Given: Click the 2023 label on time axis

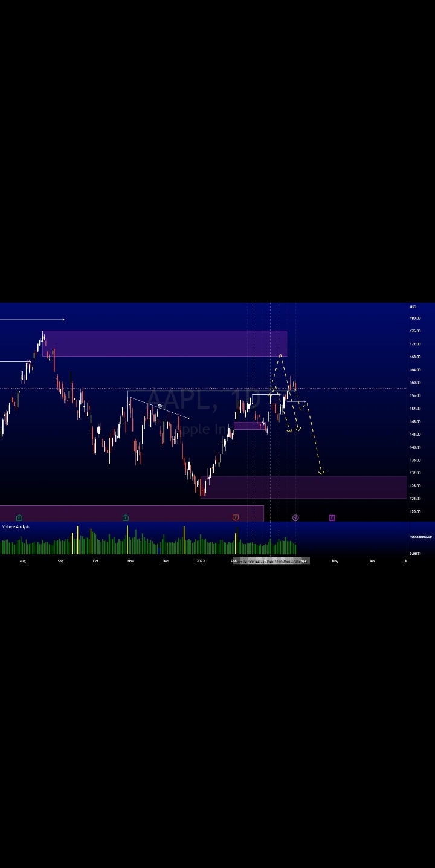Looking at the screenshot, I should (201, 561).
